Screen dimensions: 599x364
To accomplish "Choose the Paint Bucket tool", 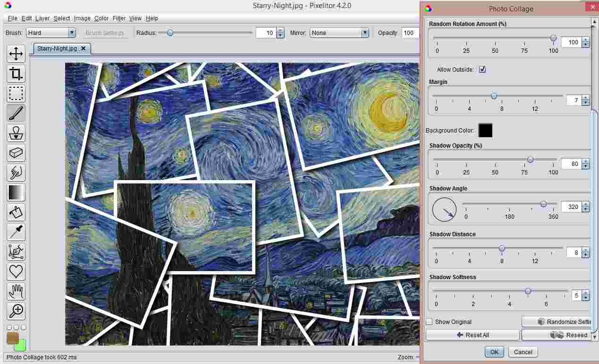I will (x=16, y=213).
